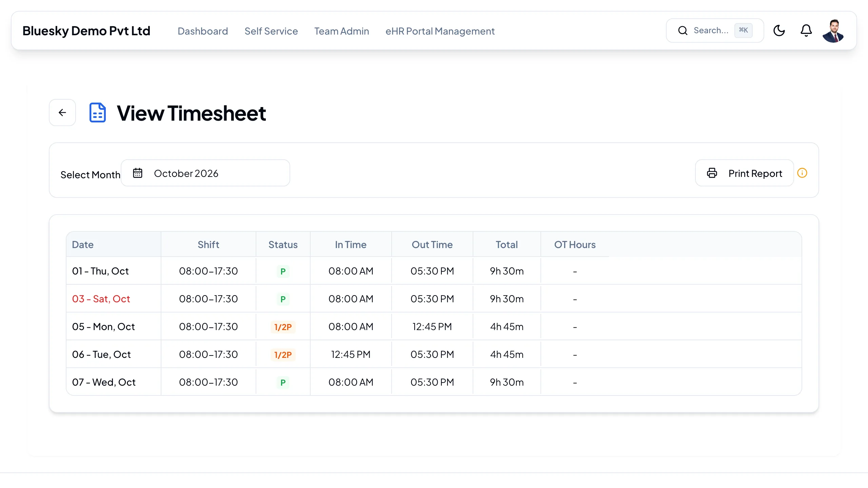This screenshot has width=868, height=488.
Task: Click the P status badge for 03 Oct
Action: click(283, 299)
